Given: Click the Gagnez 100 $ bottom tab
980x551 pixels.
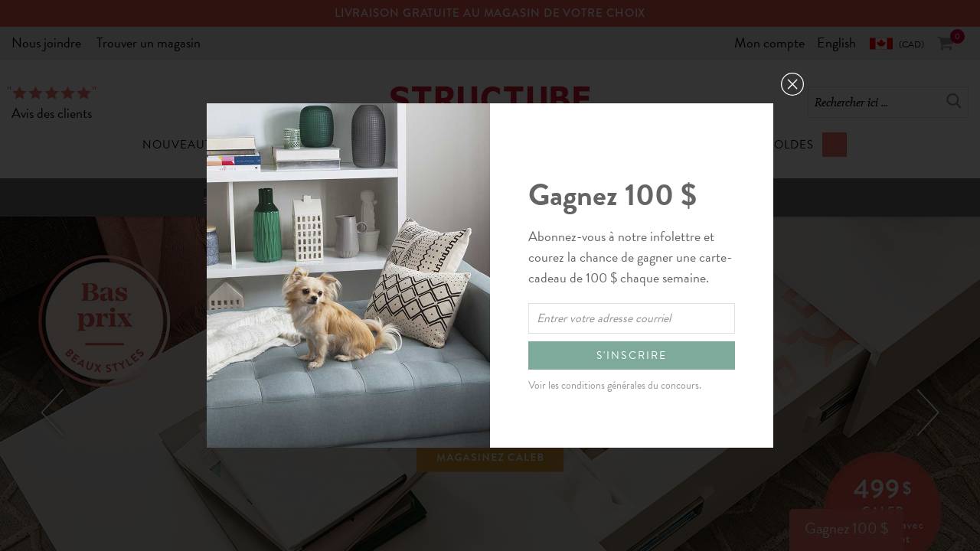Looking at the screenshot, I should (x=847, y=529).
